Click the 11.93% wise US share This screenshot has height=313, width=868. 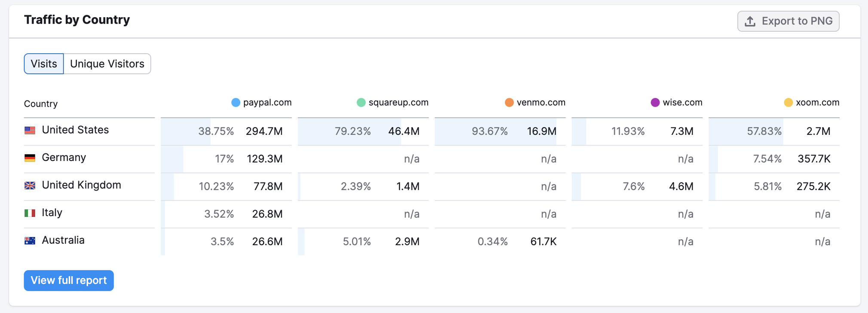[x=628, y=131]
